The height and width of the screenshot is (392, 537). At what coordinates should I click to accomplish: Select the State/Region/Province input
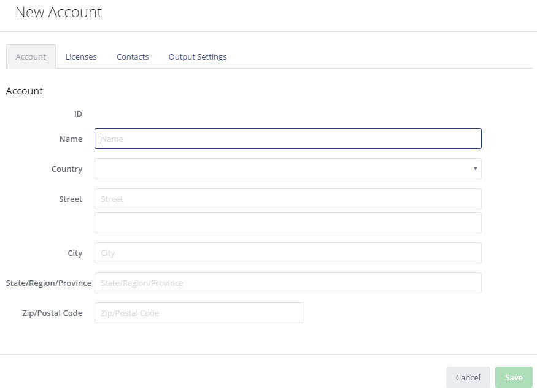click(x=288, y=283)
